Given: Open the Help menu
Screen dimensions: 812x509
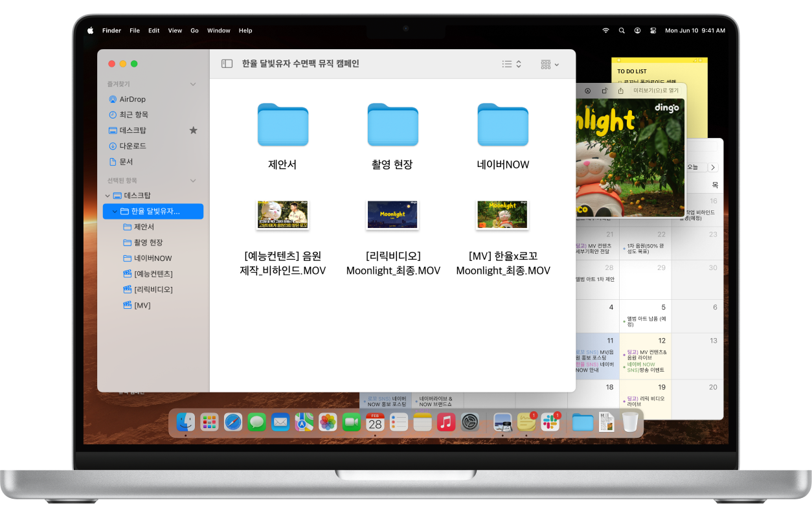Looking at the screenshot, I should point(245,30).
